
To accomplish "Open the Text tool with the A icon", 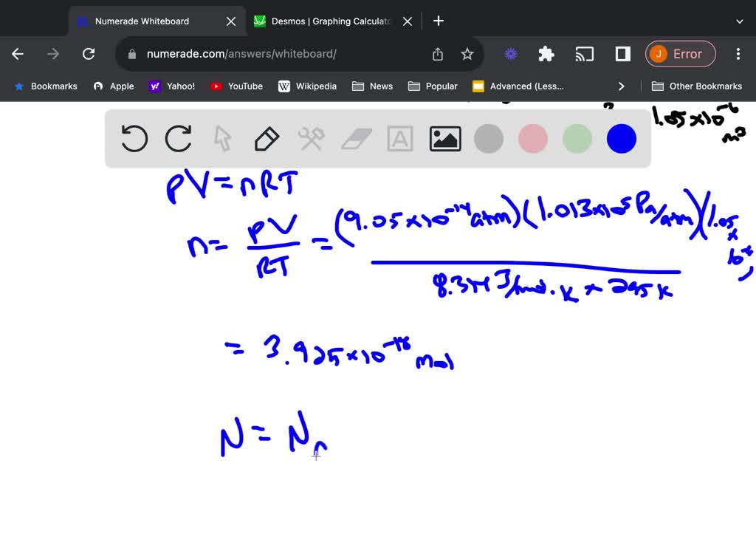I will click(399, 138).
